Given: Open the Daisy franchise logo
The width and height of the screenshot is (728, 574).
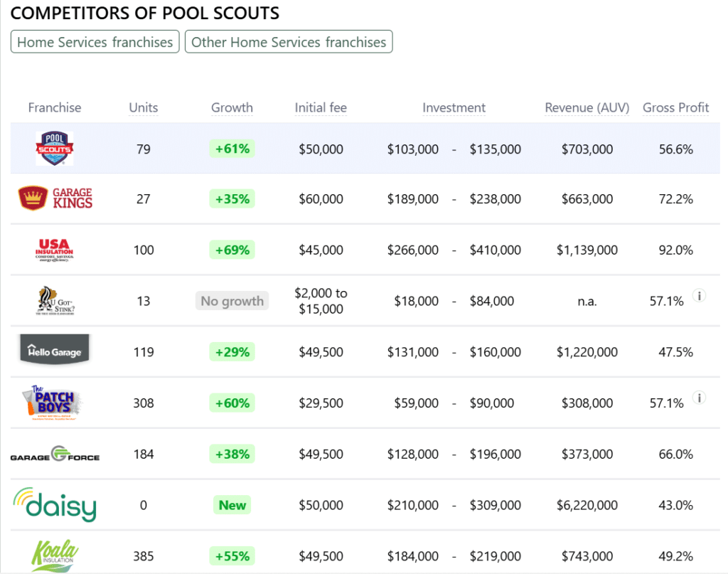Looking at the screenshot, I should coord(55,504).
